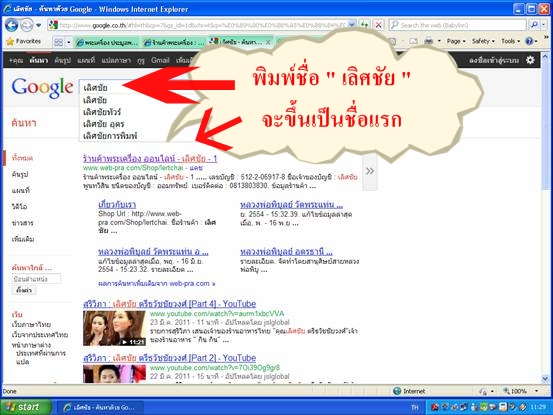Select suggestion เลิศชัย อุดร
The height and width of the screenshot is (415, 553).
[103, 124]
